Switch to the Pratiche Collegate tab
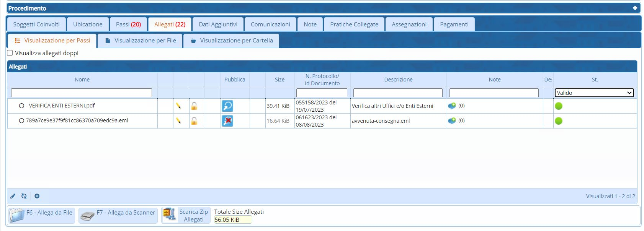Viewport: 644px width, 231px height. point(354,24)
